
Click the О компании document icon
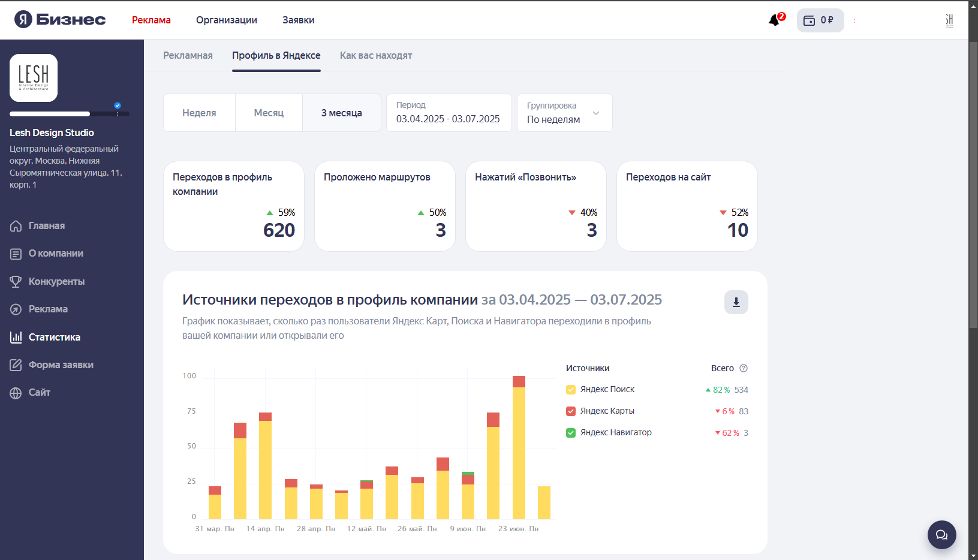click(16, 254)
